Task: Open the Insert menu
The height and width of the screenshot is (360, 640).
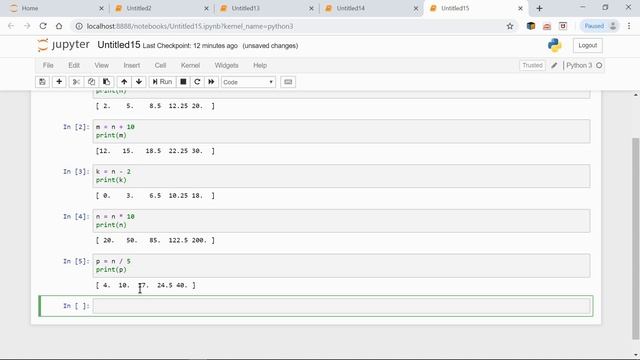Action: click(x=131, y=65)
